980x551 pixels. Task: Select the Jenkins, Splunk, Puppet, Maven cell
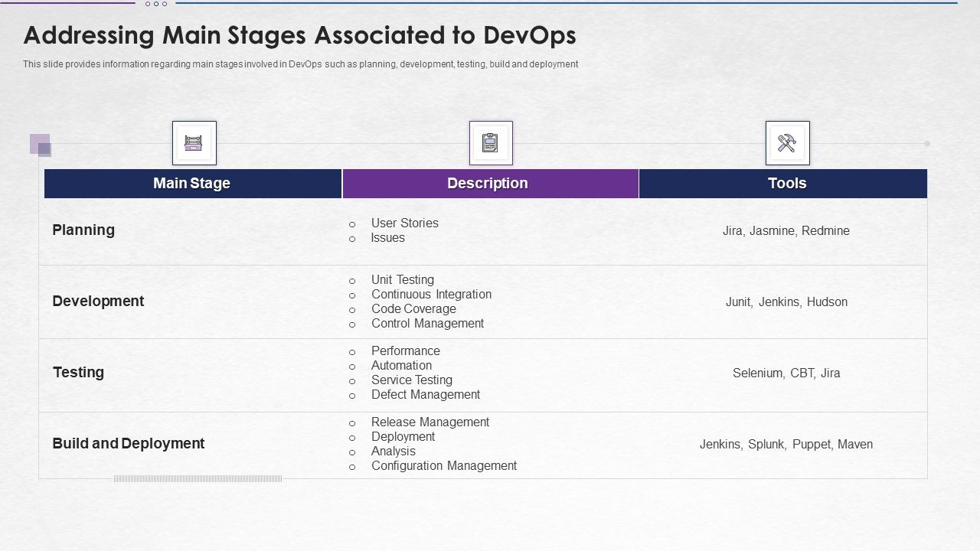pos(786,445)
